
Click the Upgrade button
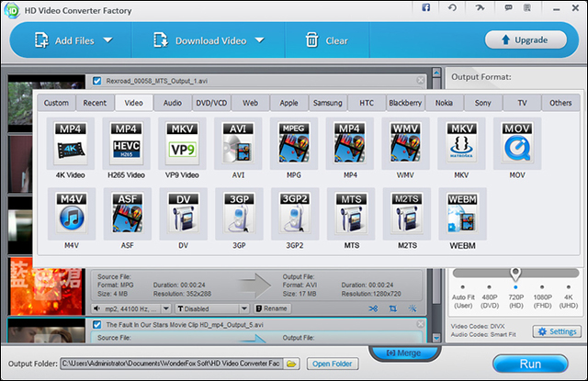[526, 39]
